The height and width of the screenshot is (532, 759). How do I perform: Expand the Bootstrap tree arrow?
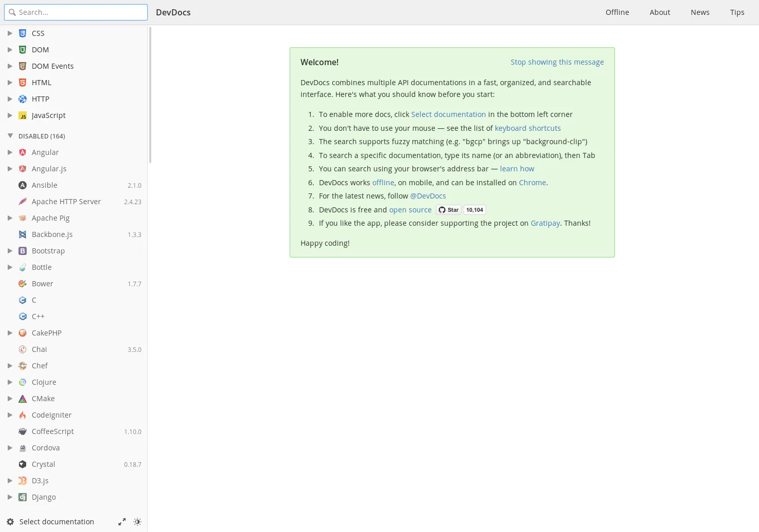[x=10, y=251]
